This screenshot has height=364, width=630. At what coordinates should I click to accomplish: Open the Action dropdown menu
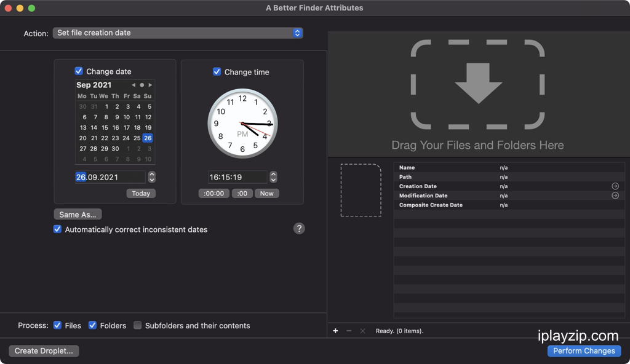click(178, 33)
